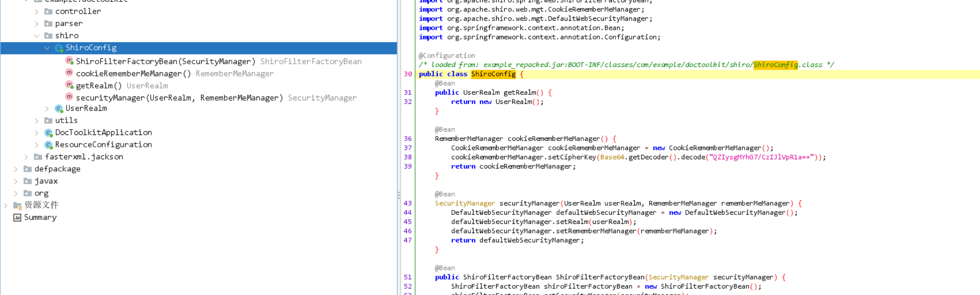Expand the org package node

[x=16, y=193]
